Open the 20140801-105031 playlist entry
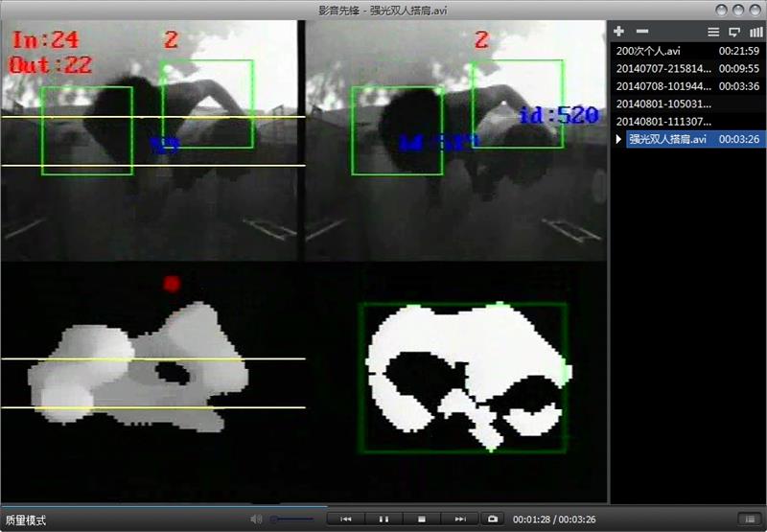The height and width of the screenshot is (532, 767). 662,104
